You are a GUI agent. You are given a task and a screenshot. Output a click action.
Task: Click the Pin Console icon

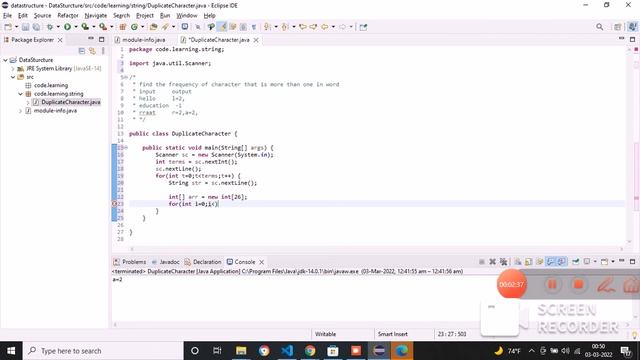coord(576,262)
